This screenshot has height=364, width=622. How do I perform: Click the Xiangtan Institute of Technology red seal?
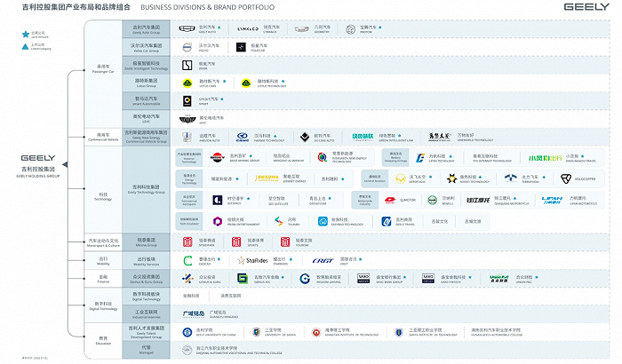pos(316,332)
